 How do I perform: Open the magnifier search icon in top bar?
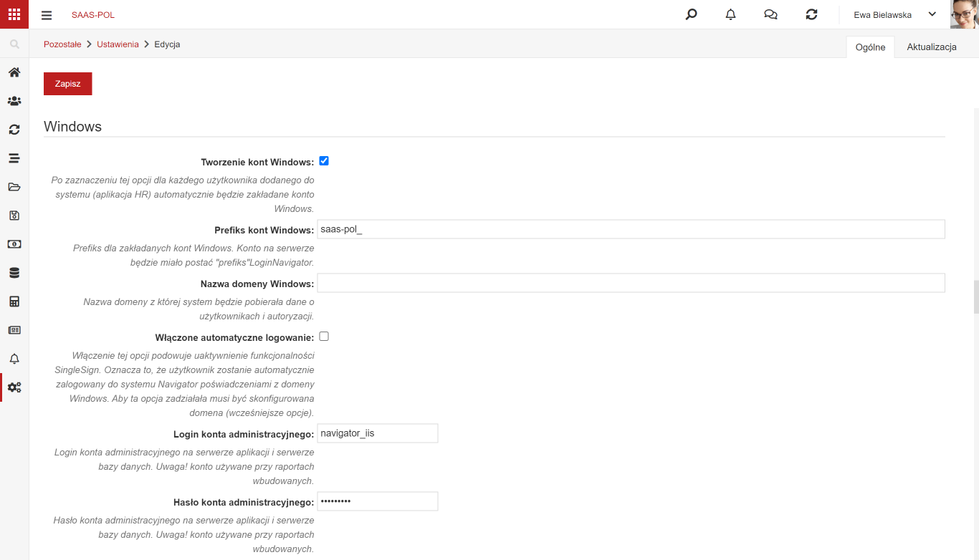(x=691, y=14)
